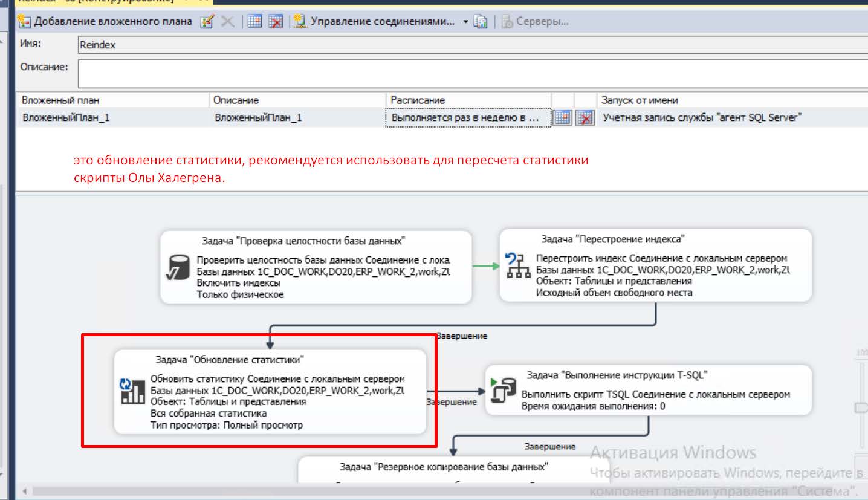Click the design surface zoom slider handle
The height and width of the screenshot is (500, 868).
(x=861, y=408)
